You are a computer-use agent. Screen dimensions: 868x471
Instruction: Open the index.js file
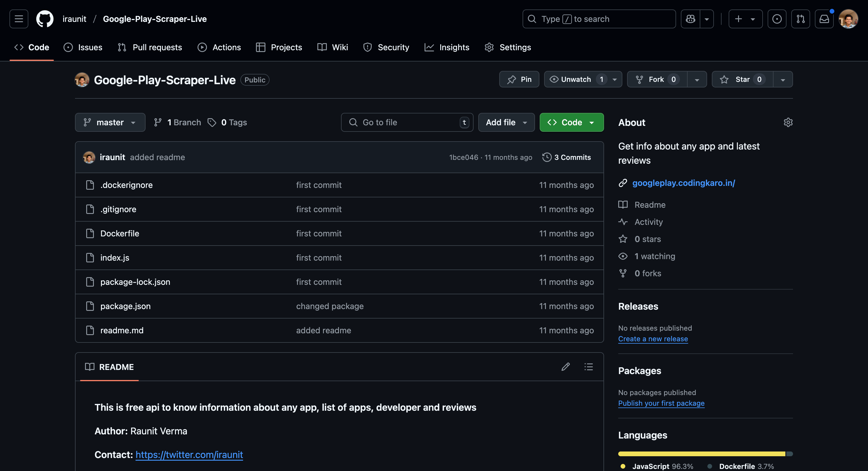(115, 258)
